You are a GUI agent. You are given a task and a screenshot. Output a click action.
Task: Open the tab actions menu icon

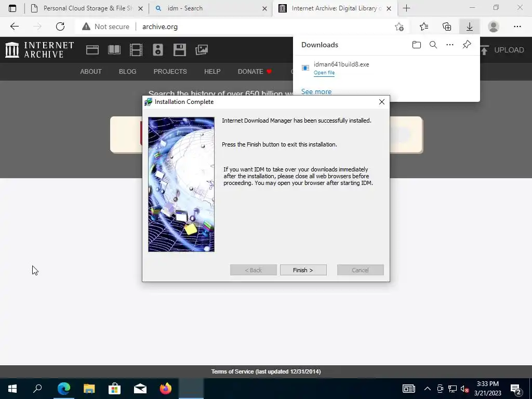pos(12,8)
